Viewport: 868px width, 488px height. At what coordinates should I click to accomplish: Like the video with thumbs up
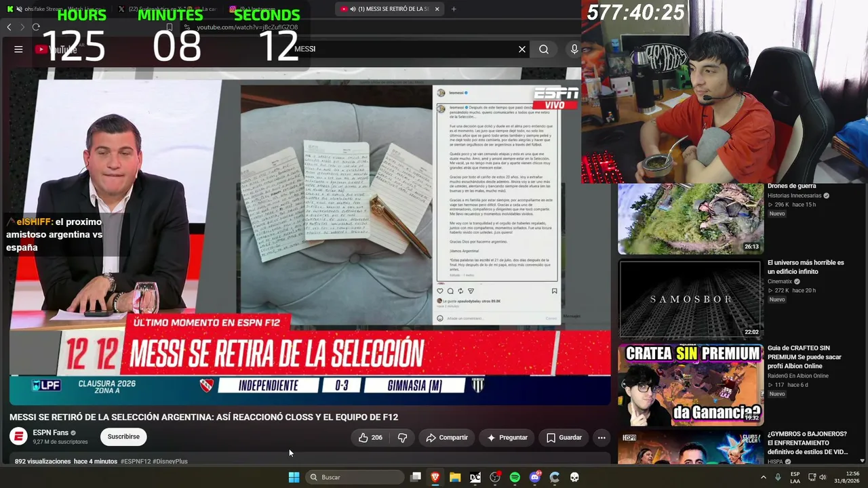pyautogui.click(x=370, y=437)
